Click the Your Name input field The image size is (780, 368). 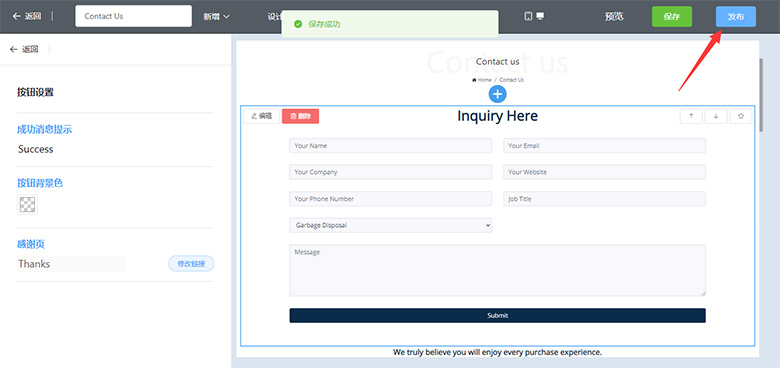click(390, 146)
